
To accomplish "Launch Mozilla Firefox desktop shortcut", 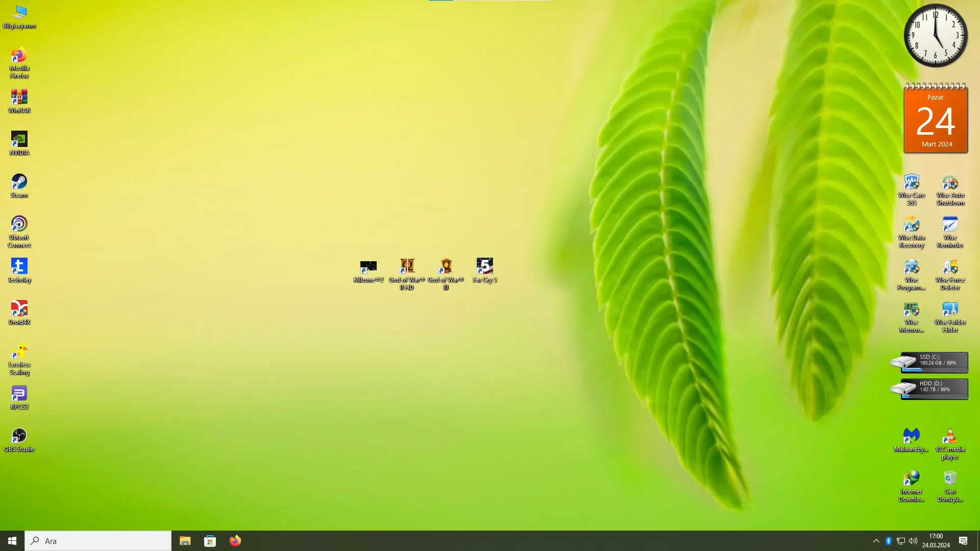I will point(19,63).
